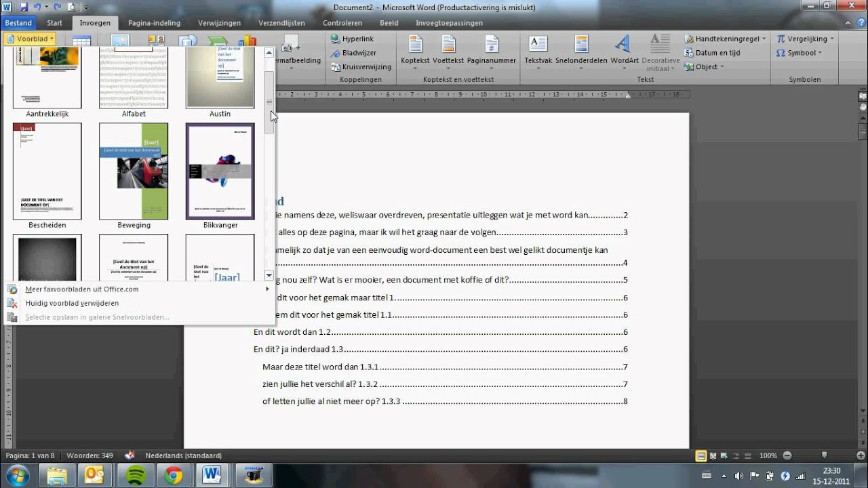Insert a Hyperlink
Screen dimensions: 868x488
click(x=352, y=39)
